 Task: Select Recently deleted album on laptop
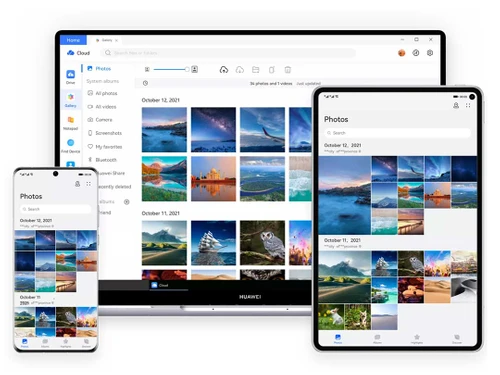115,187
